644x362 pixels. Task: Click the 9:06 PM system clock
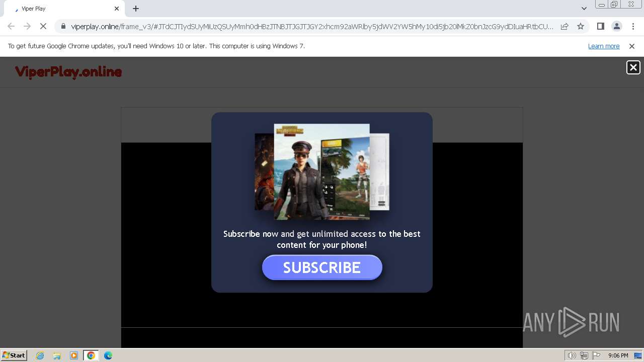tap(618, 355)
